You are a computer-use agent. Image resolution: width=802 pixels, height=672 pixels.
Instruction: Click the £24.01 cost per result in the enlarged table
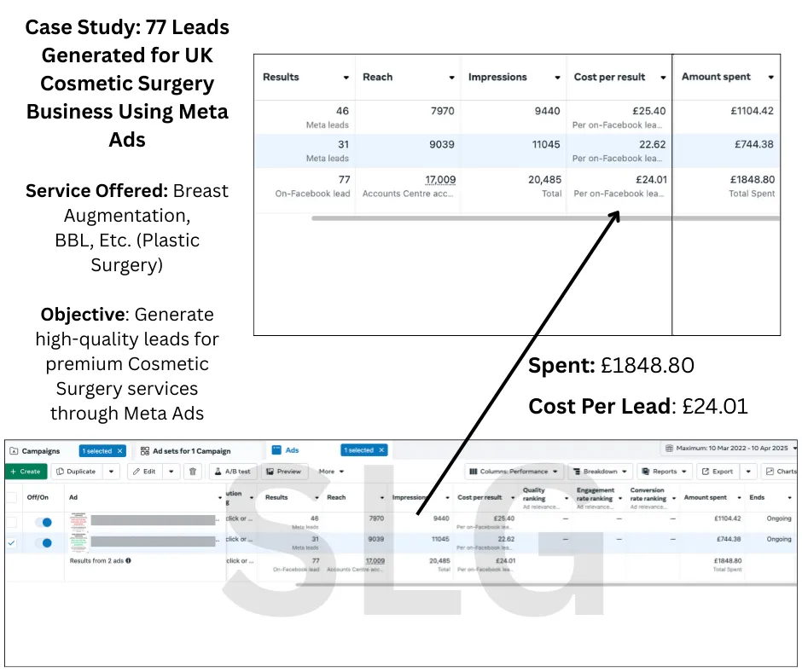point(651,180)
